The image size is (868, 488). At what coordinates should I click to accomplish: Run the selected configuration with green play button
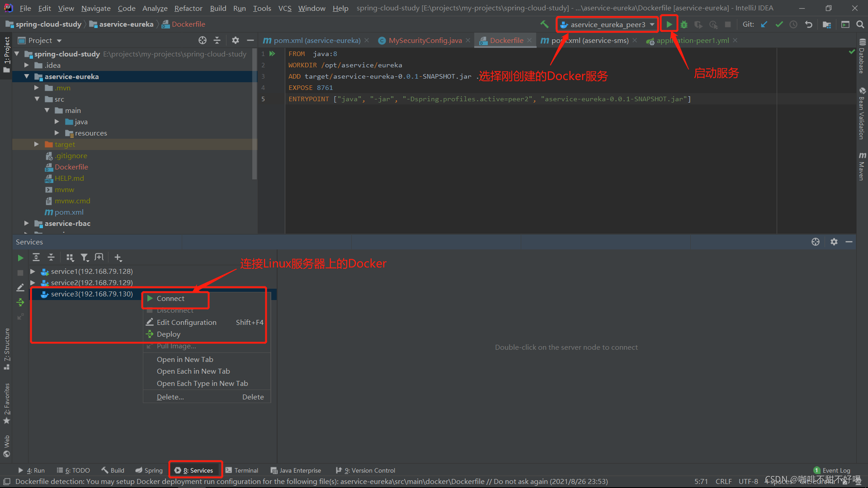click(669, 24)
